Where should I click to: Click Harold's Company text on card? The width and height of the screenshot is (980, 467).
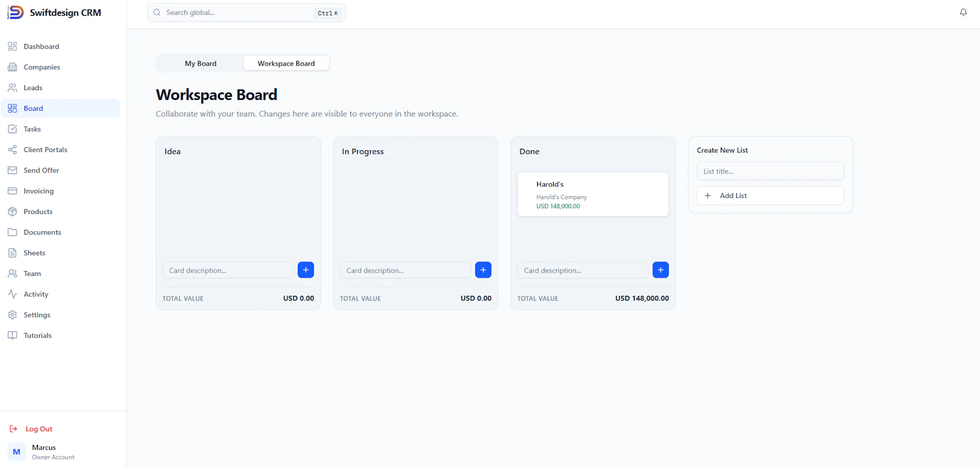561,197
